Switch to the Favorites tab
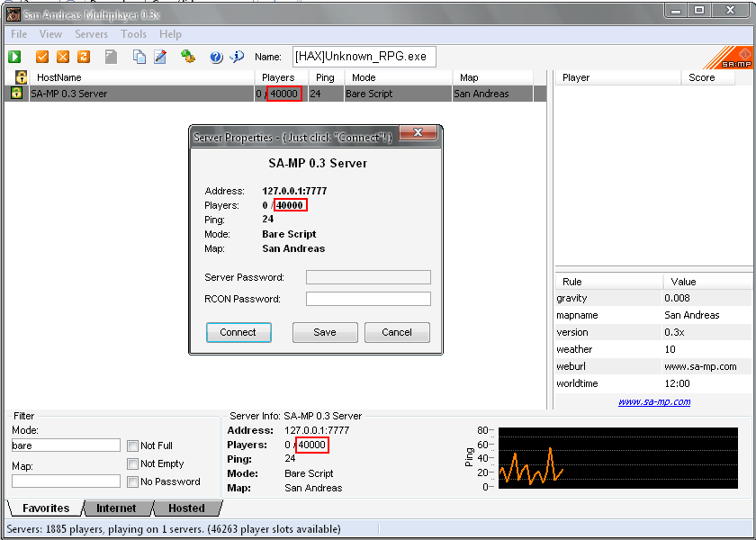Viewport: 756px width, 540px height. click(x=46, y=508)
